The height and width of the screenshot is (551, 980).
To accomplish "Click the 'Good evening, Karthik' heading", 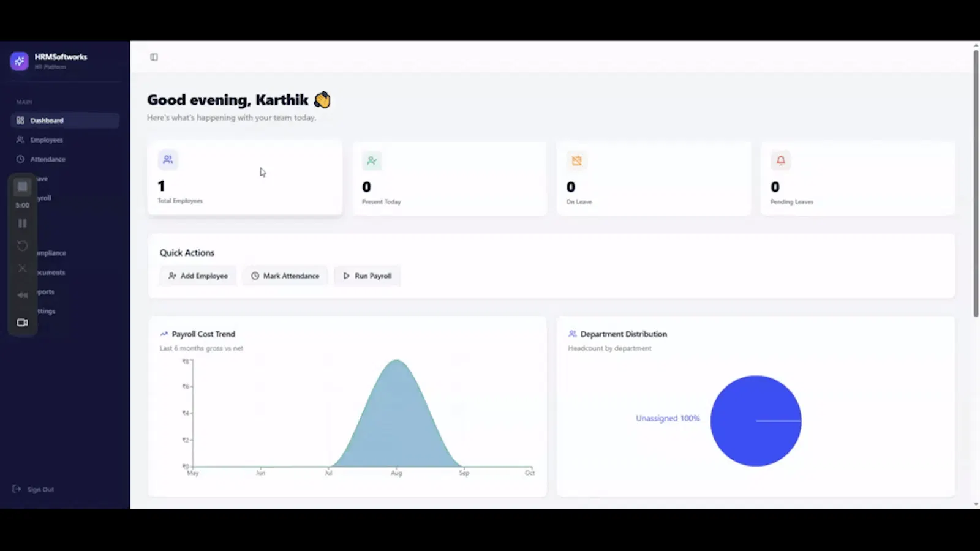I will pos(228,100).
